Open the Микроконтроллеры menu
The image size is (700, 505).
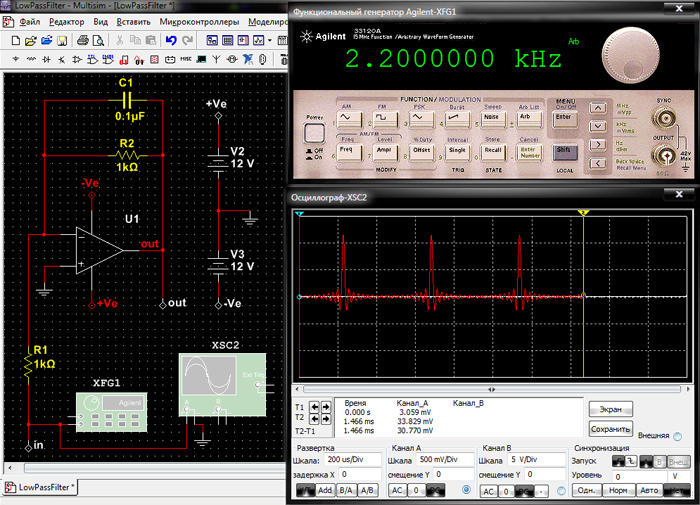(199, 22)
